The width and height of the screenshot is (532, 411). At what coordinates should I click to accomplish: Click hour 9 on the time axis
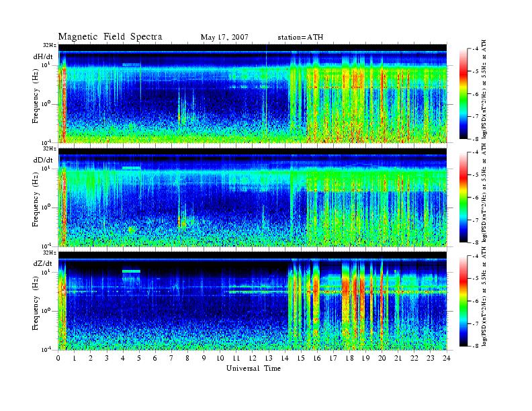pos(204,359)
